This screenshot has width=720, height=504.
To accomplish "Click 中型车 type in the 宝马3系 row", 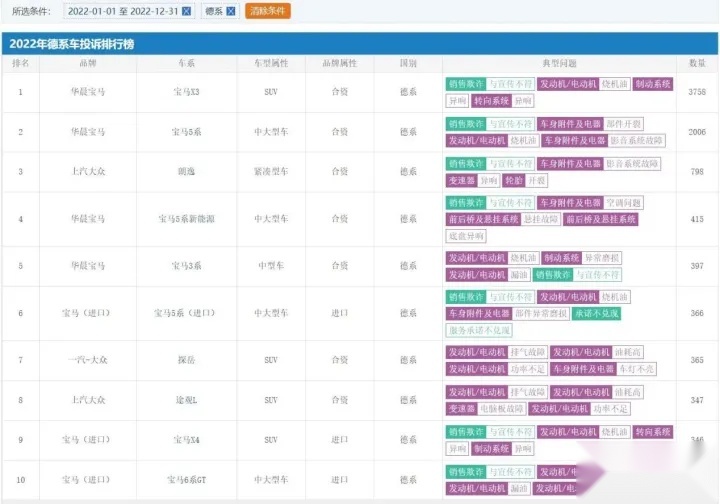I will tap(271, 266).
